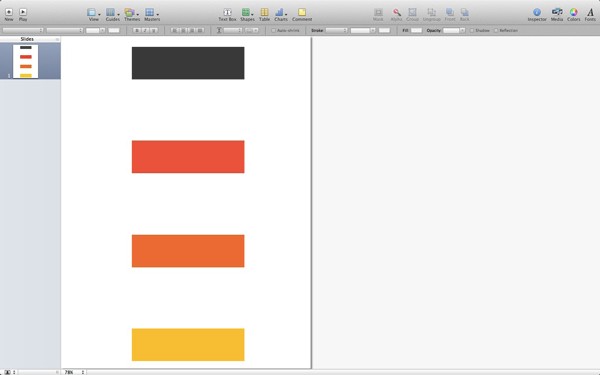The width and height of the screenshot is (600, 375).
Task: Open the Stroke style dropdown
Action: point(336,30)
